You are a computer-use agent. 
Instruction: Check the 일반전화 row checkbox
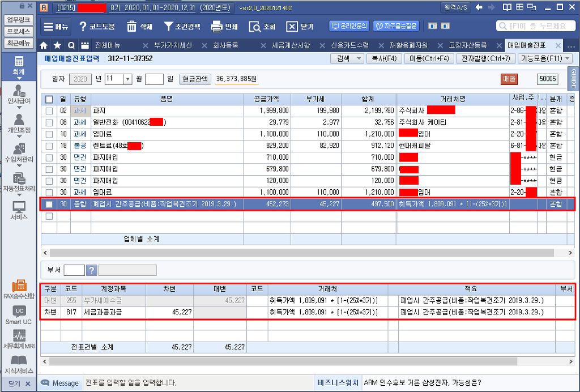point(49,122)
